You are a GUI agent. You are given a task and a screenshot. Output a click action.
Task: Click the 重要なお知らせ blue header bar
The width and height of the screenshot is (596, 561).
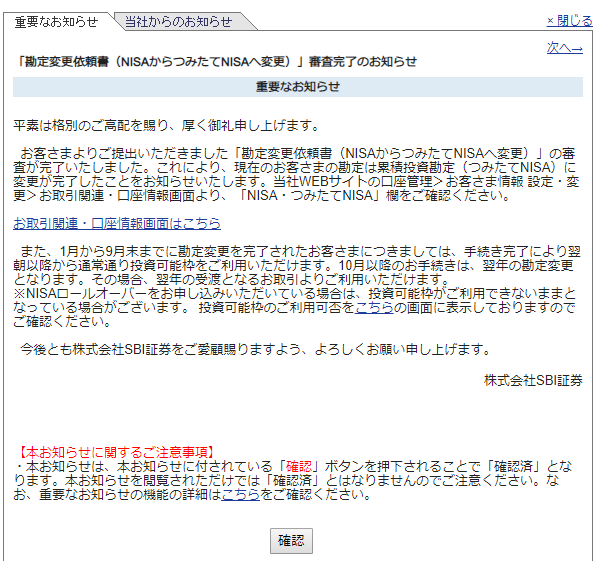pos(298,87)
